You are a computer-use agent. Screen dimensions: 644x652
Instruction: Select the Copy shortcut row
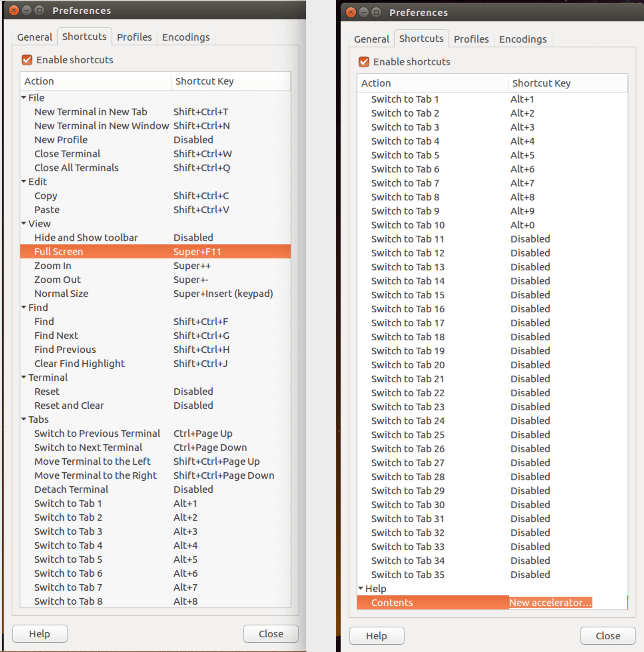coord(155,196)
